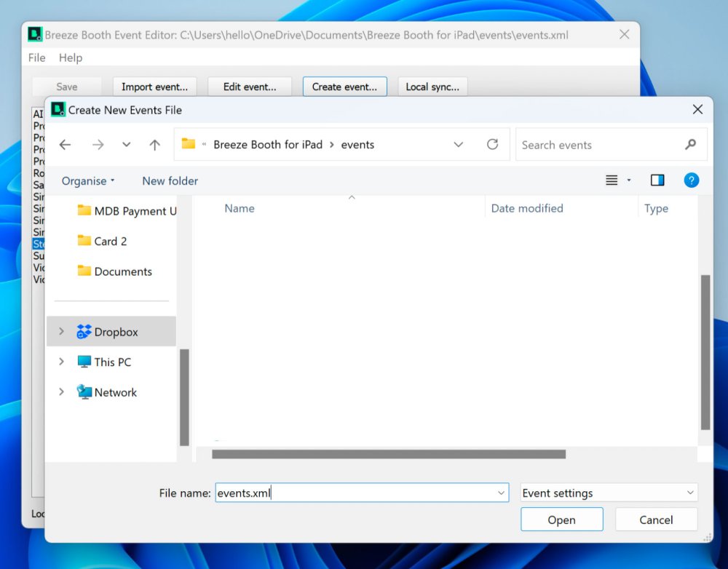Click the File name input field
Viewport: 728px width, 569px height.
pos(362,493)
